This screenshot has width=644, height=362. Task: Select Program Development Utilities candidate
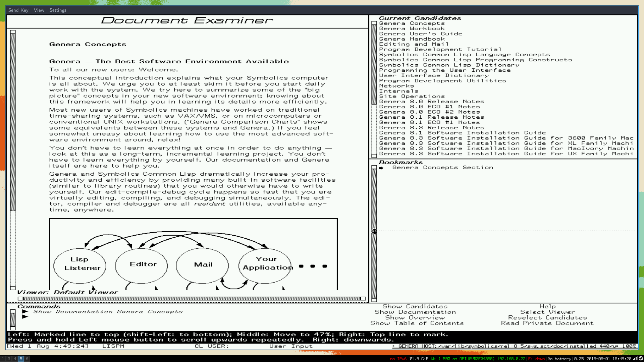[x=443, y=81]
